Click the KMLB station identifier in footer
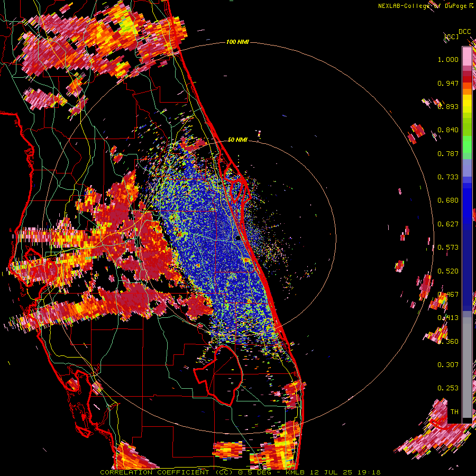Screen dimensions: 476x476 (295, 472)
